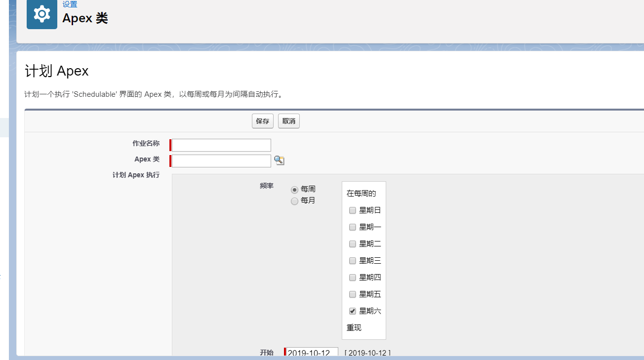Click the 计划 Apex page heading
The image size is (644, 360).
(57, 71)
